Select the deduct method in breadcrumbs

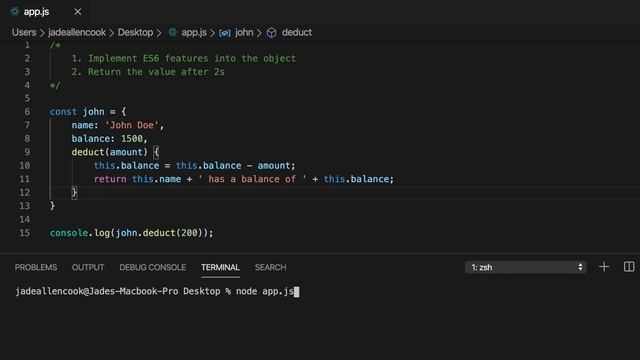click(297, 32)
